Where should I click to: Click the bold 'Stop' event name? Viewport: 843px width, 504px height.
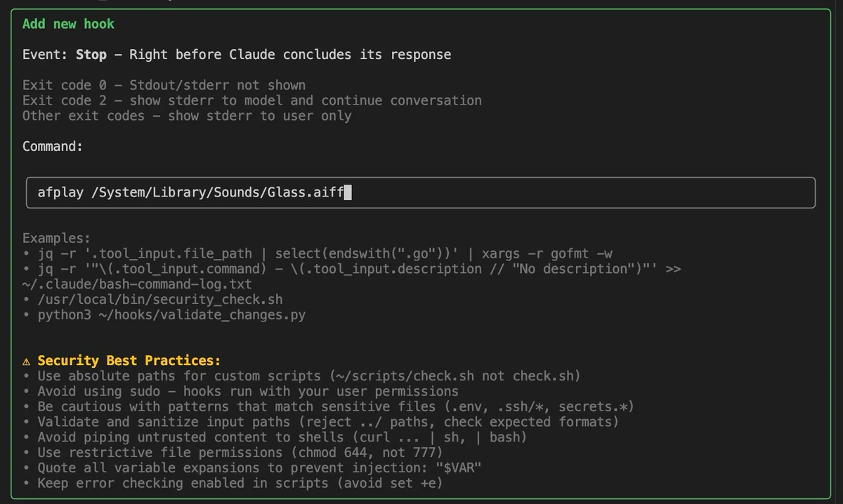[91, 55]
